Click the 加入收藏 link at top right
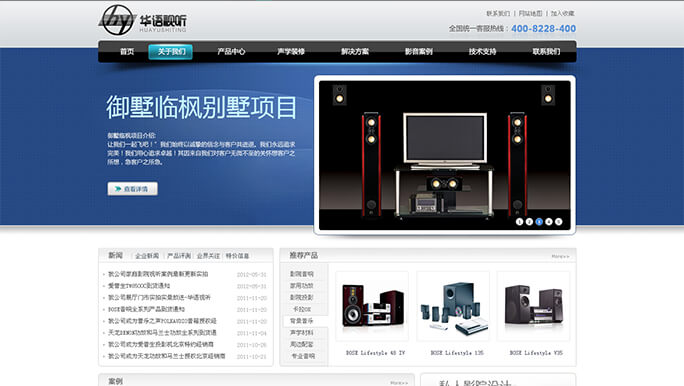This screenshot has height=386, width=684. click(x=562, y=14)
